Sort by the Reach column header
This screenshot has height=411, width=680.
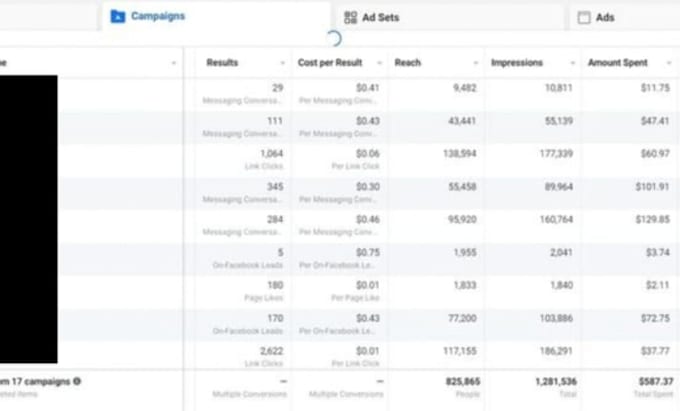(x=408, y=62)
